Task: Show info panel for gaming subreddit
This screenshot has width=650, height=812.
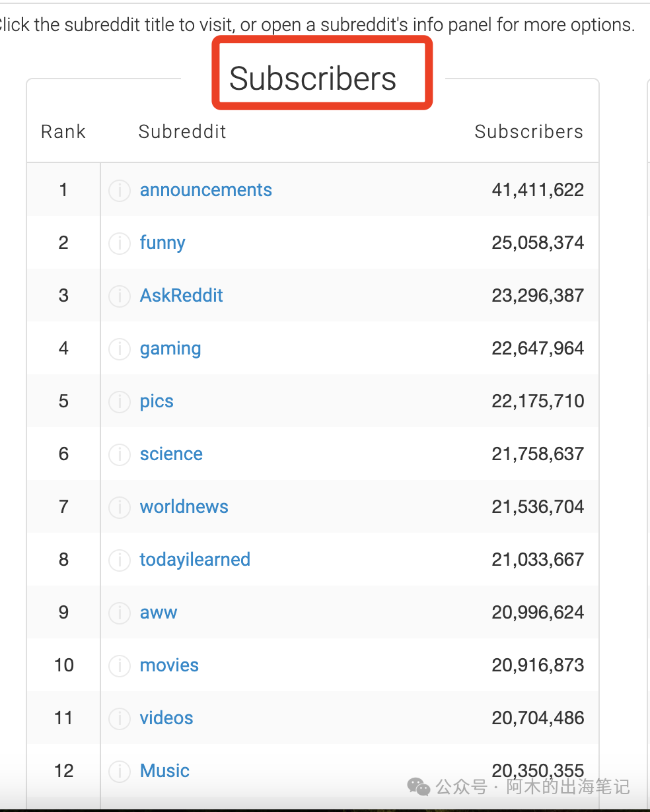Action: [120, 349]
